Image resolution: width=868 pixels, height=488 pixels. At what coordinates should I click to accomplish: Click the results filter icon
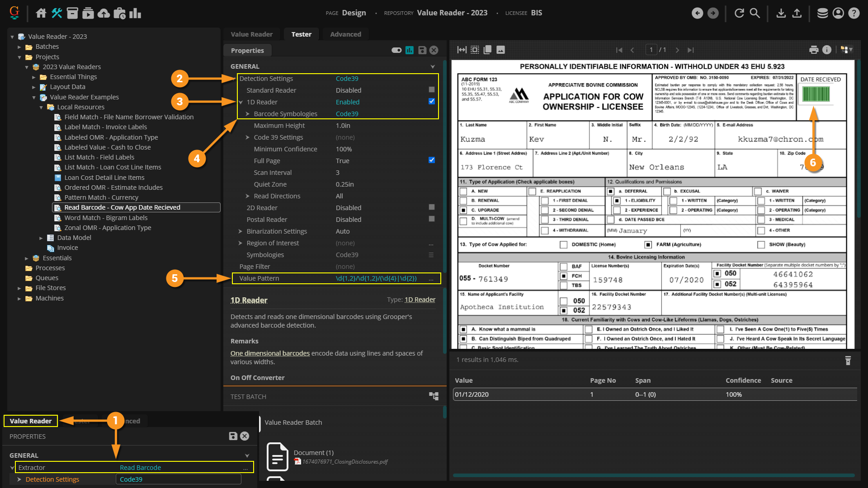click(x=848, y=360)
